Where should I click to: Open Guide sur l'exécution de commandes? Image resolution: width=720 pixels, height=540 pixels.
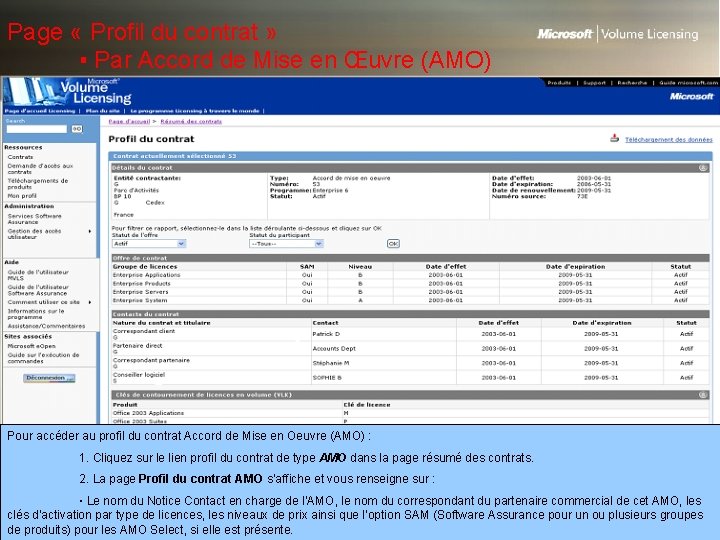(x=43, y=358)
